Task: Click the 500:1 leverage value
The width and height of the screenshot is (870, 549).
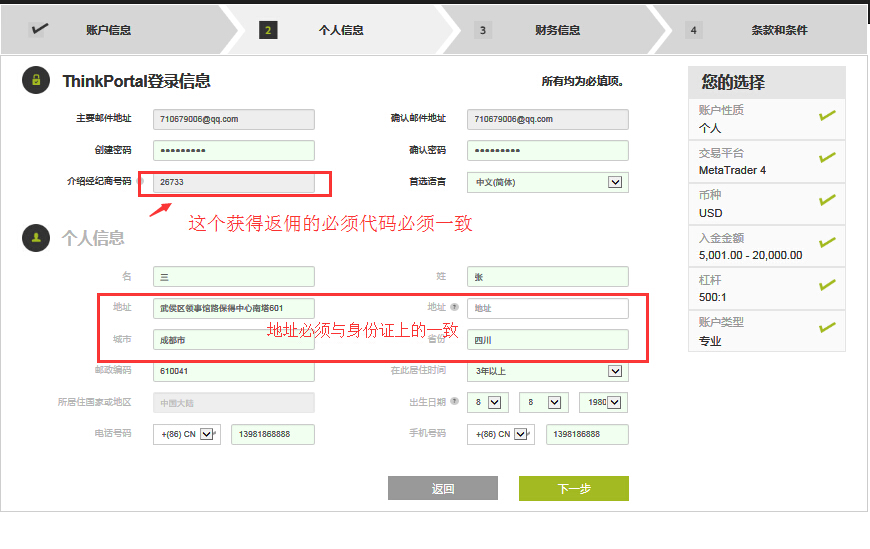Action: pyautogui.click(x=712, y=297)
